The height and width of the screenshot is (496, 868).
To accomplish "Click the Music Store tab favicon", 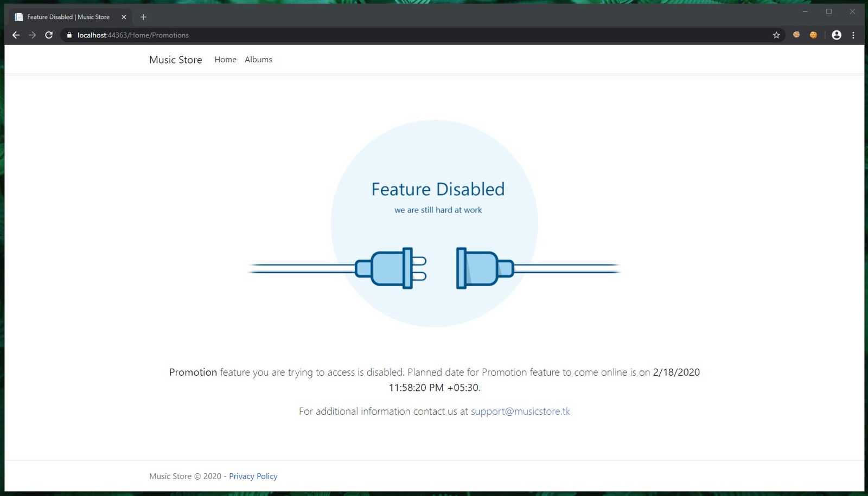I will [x=18, y=17].
